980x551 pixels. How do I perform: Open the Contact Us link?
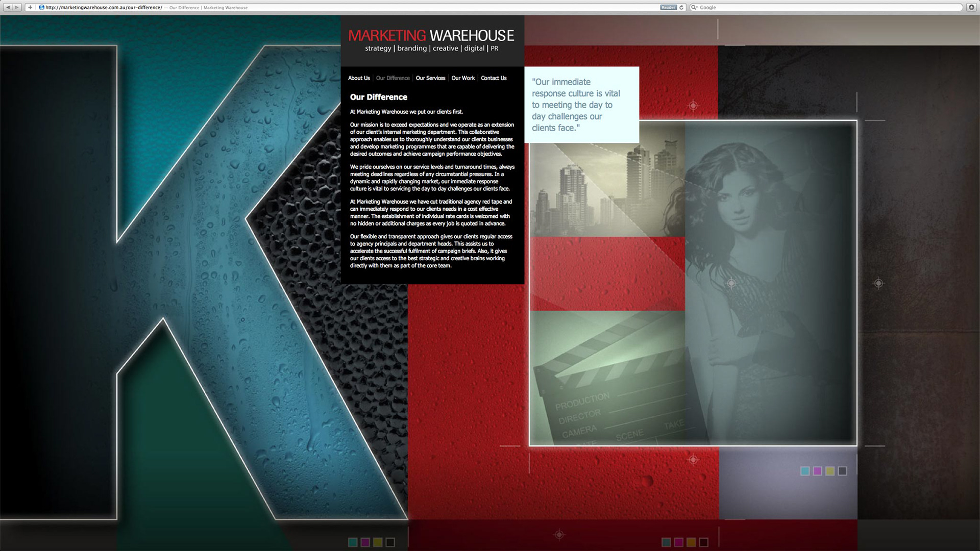(x=494, y=78)
